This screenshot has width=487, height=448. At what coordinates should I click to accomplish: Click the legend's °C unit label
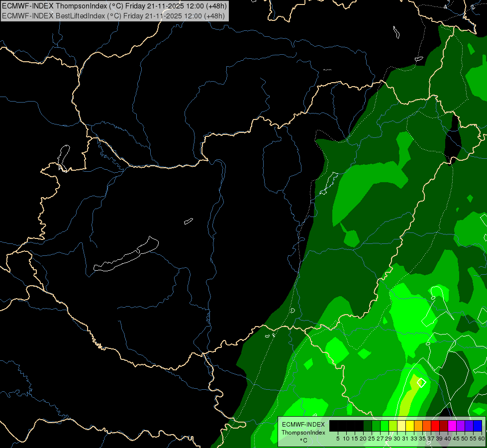303,440
